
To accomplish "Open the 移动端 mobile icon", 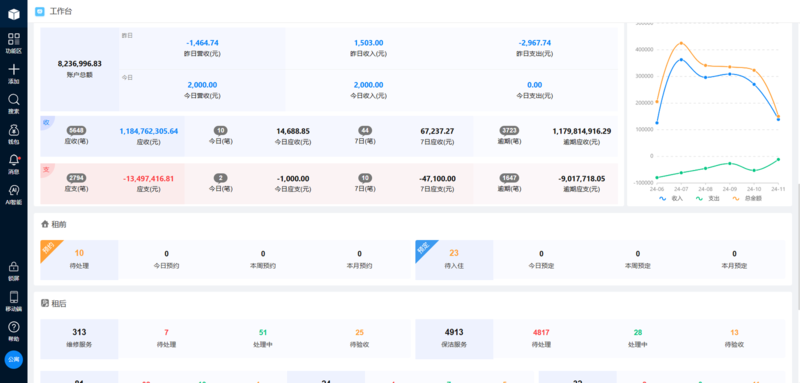I will click(x=14, y=300).
